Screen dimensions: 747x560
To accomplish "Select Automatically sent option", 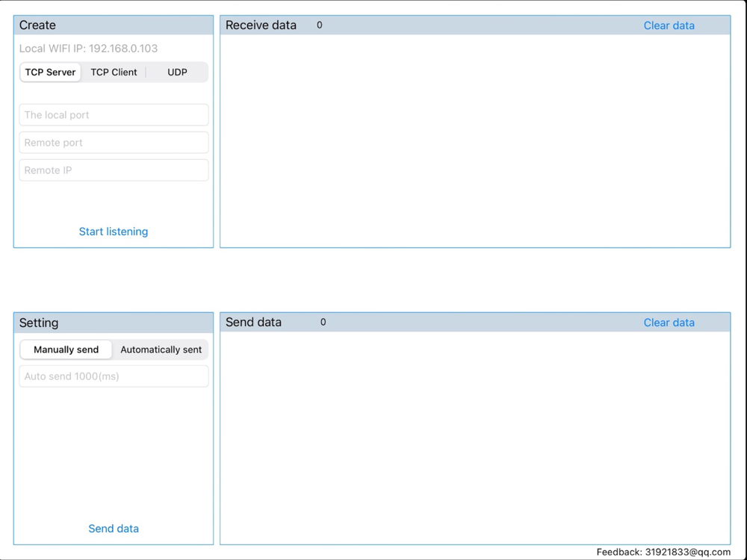I will pos(161,349).
